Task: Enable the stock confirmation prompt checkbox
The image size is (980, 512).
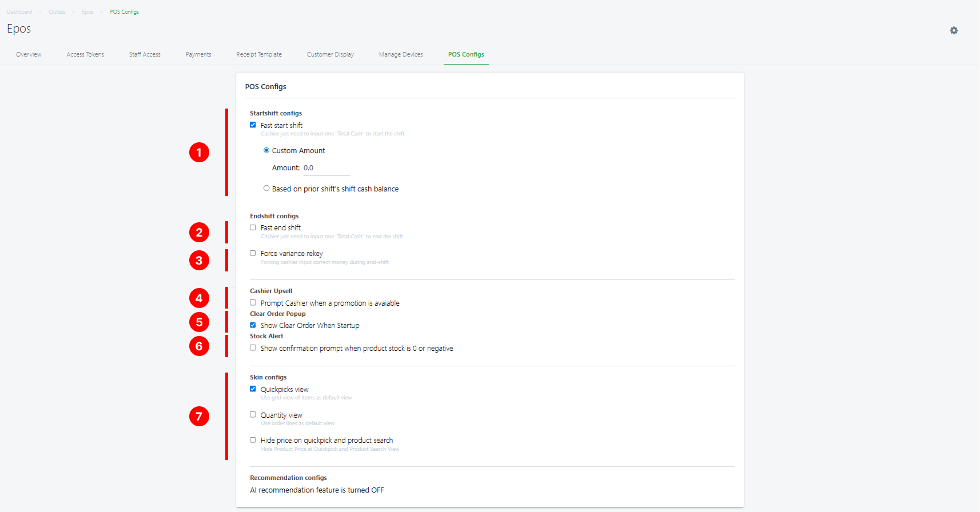Action: pos(253,348)
